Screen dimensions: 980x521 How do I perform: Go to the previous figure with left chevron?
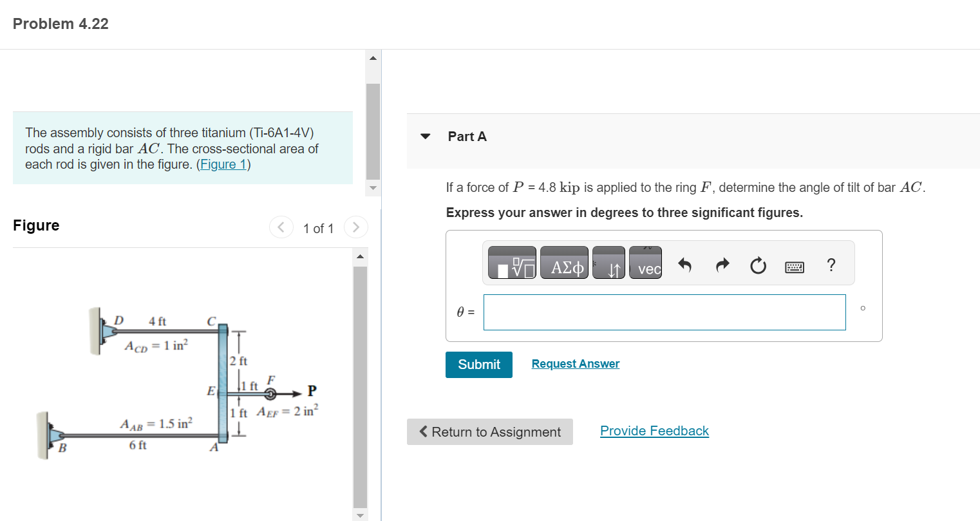tap(281, 227)
